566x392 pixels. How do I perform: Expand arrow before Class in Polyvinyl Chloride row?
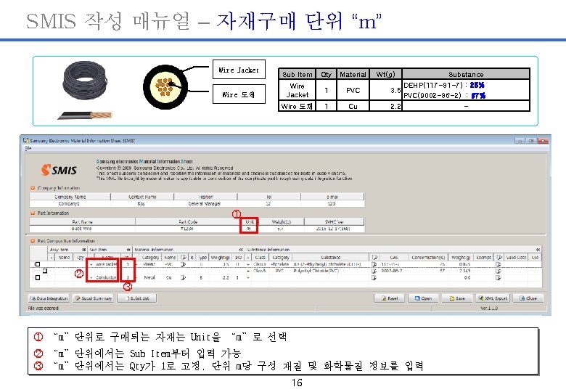(248, 271)
